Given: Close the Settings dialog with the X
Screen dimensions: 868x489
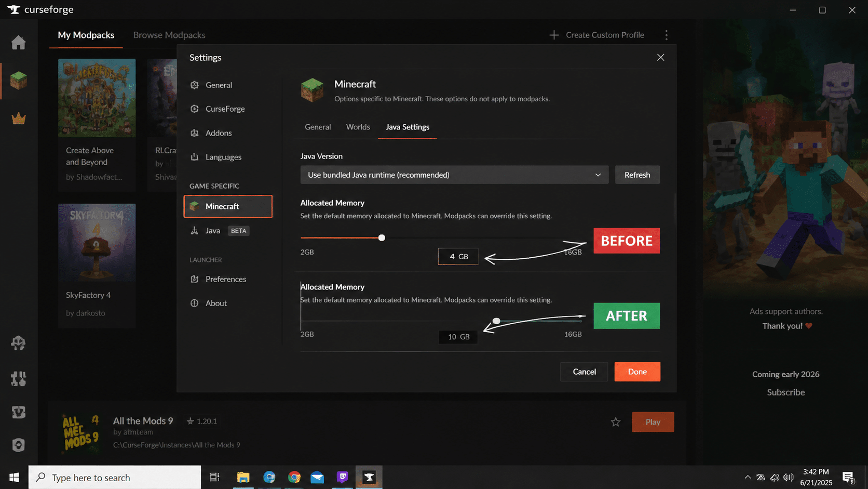Looking at the screenshot, I should click(660, 57).
